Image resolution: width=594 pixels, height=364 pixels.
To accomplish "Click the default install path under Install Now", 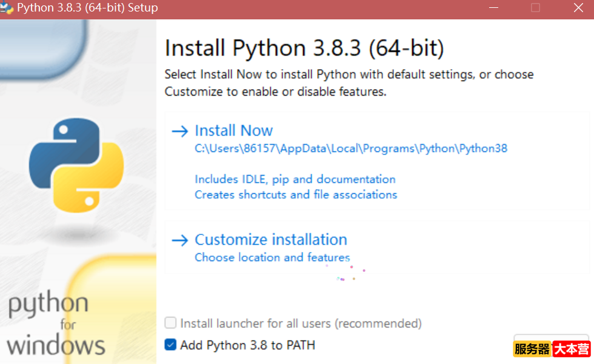I will click(351, 148).
